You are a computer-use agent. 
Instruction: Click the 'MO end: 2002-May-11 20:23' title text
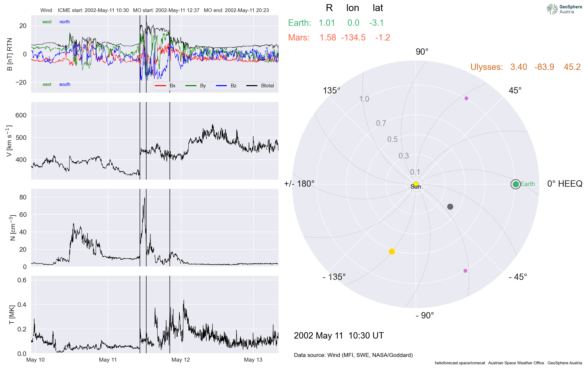[236, 10]
